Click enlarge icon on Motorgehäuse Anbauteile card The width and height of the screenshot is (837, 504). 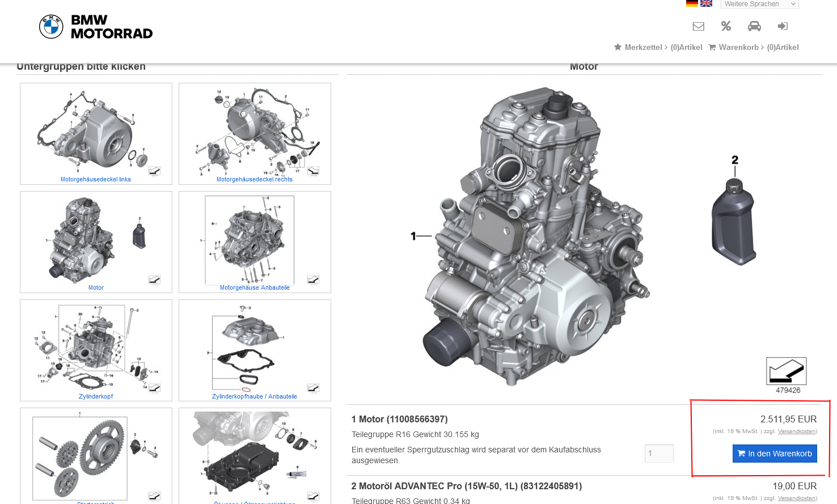[313, 279]
